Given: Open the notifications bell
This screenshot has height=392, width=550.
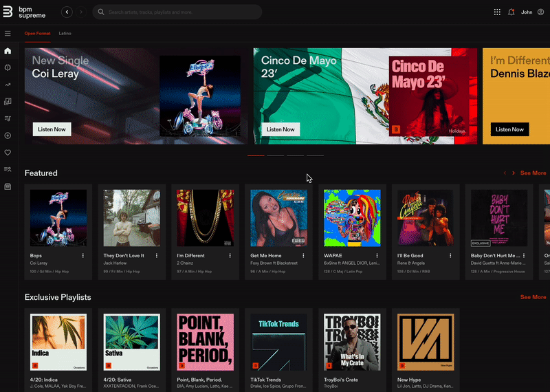Looking at the screenshot, I should 511,12.
